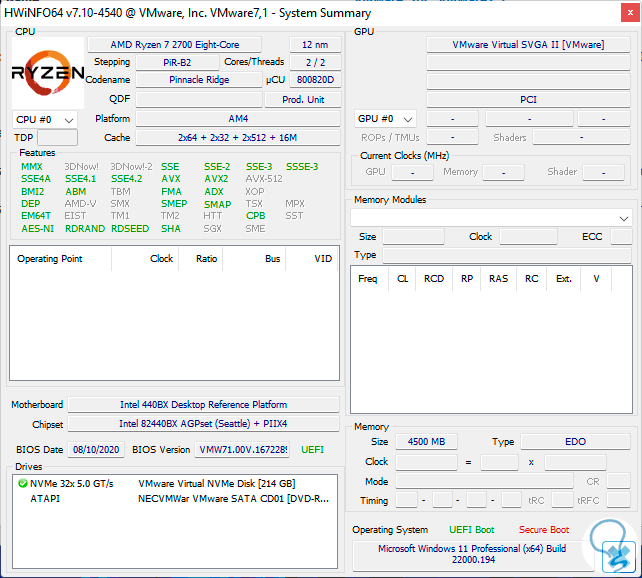The width and height of the screenshot is (642, 578).
Task: Click the green UEFI label beside BIOS version
Action: 312,450
